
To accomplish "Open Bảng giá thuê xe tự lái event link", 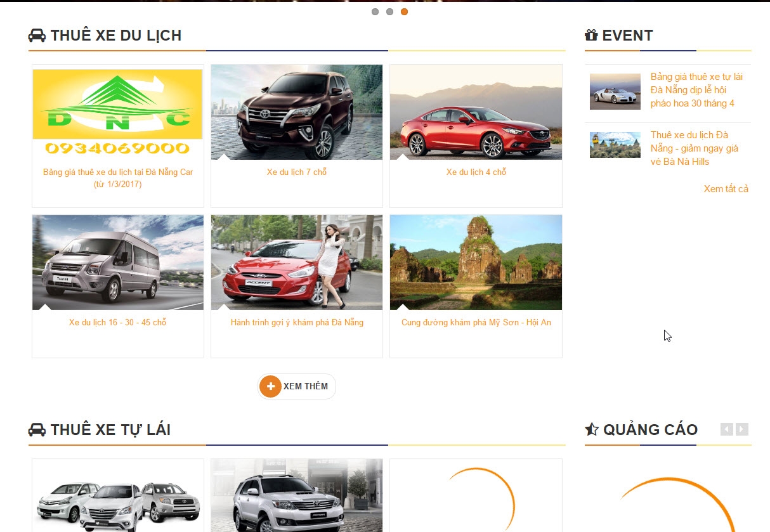I will (x=696, y=90).
